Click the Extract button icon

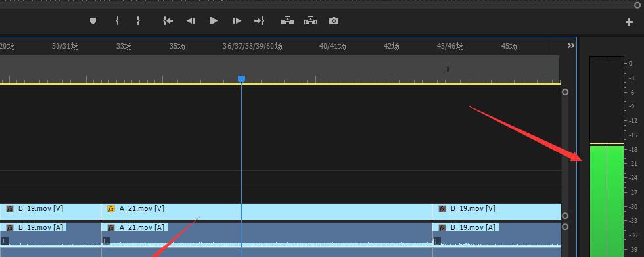tap(310, 21)
